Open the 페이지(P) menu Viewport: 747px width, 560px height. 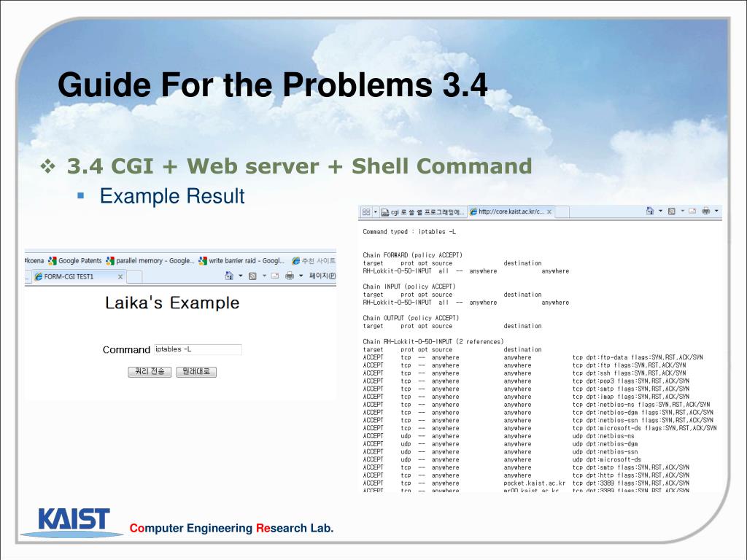322,276
